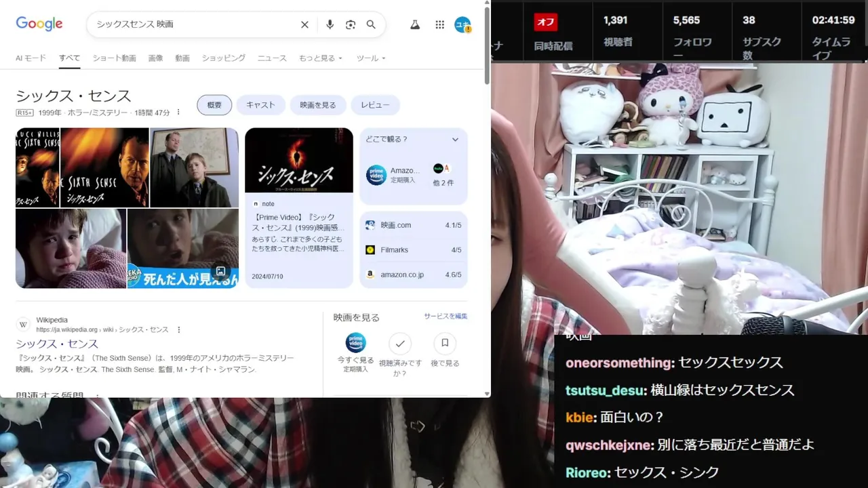Open three-dot menu beside Wikipedia result
Screen dimensions: 868x488
click(179, 330)
